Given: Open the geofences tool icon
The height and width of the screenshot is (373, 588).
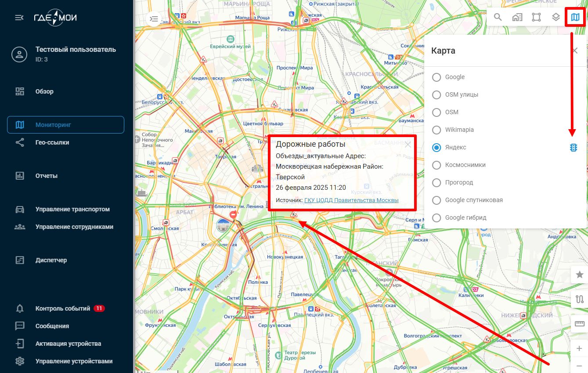Looking at the screenshot, I should [536, 18].
